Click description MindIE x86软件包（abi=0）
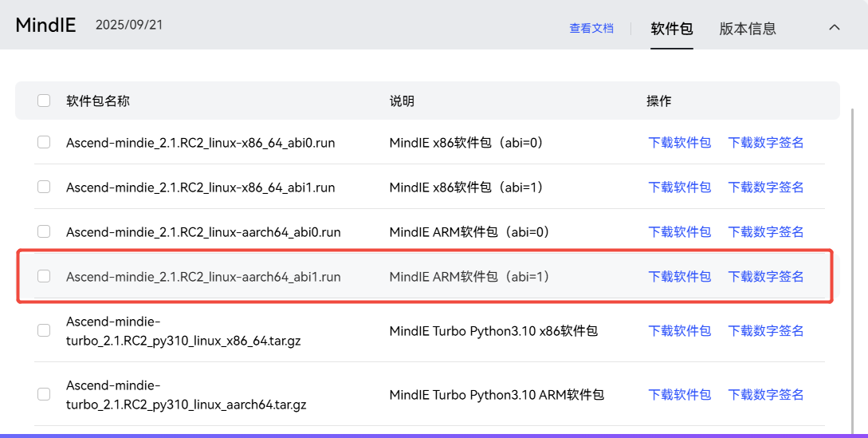The width and height of the screenshot is (868, 438). tap(466, 143)
